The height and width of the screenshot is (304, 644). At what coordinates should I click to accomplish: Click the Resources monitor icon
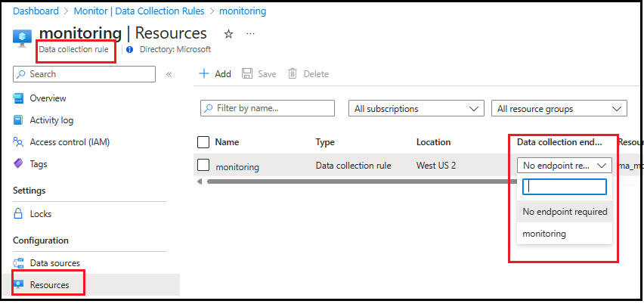point(18,284)
